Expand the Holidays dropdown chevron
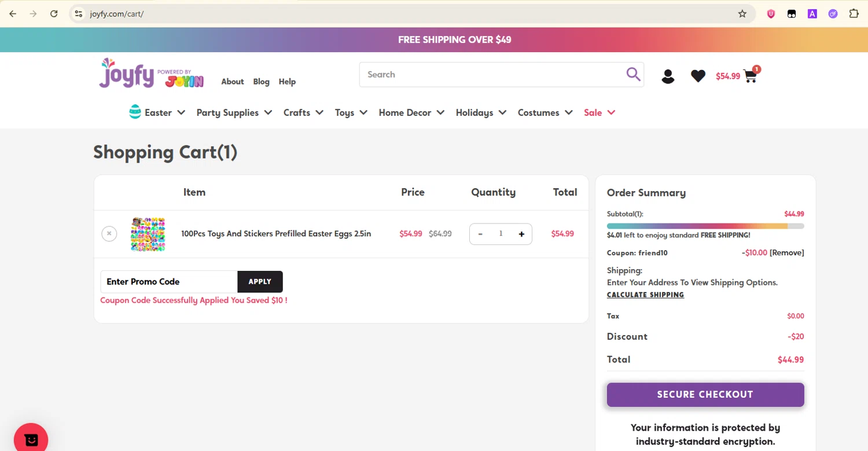868x451 pixels. pyautogui.click(x=502, y=112)
